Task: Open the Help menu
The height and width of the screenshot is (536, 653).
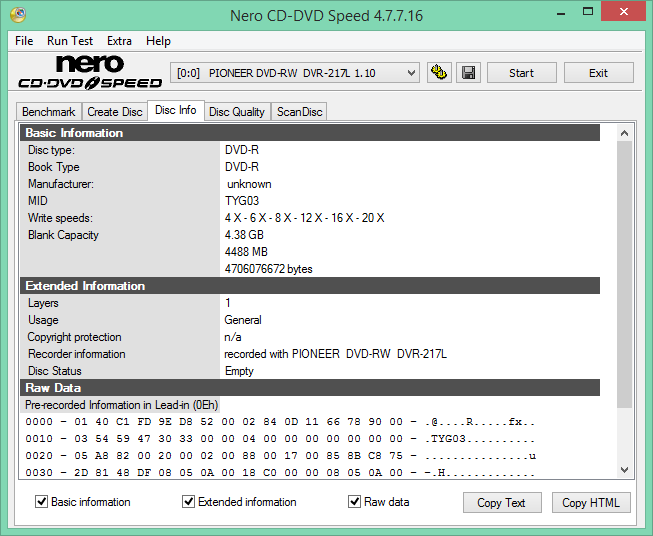Action: (x=158, y=41)
